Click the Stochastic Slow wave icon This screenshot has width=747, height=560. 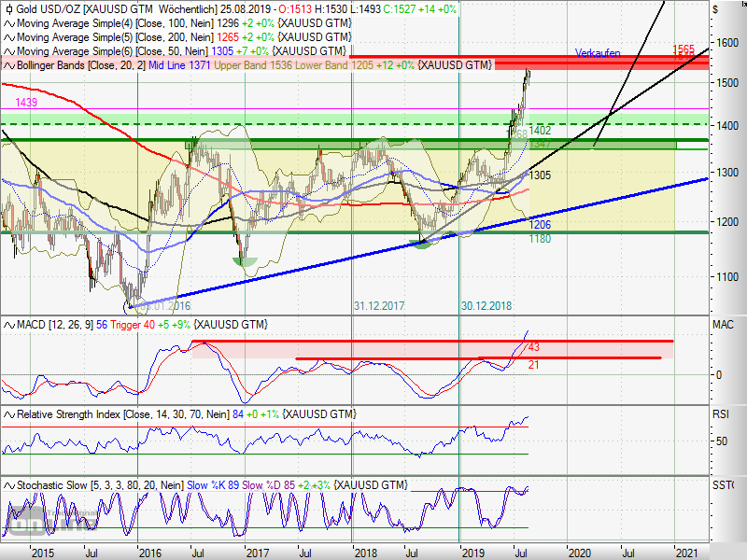[9, 485]
